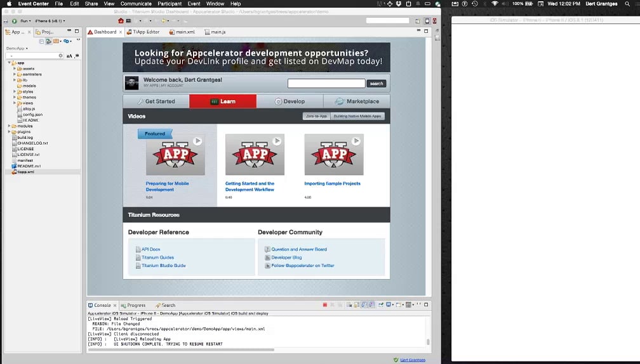Expand the views folder
The width and height of the screenshot is (640, 364).
[x=14, y=103]
